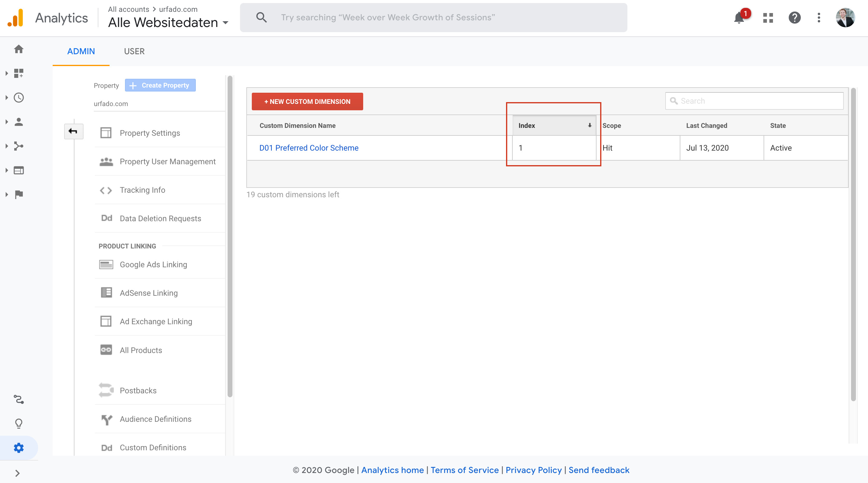
Task: Expand the left navigation with bottom chevron
Action: tap(18, 473)
